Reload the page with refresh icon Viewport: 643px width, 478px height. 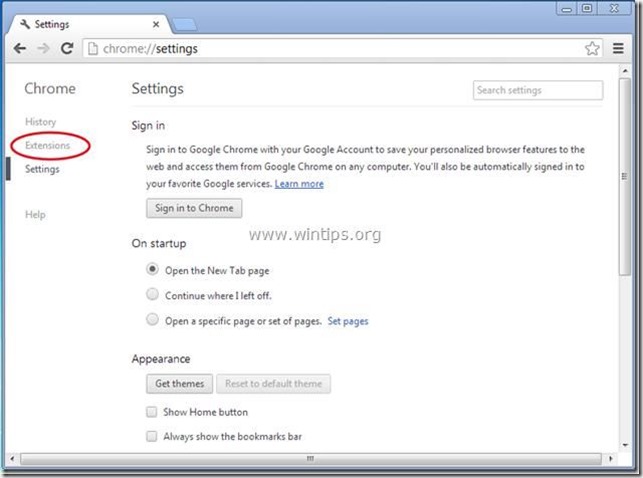pyautogui.click(x=67, y=48)
